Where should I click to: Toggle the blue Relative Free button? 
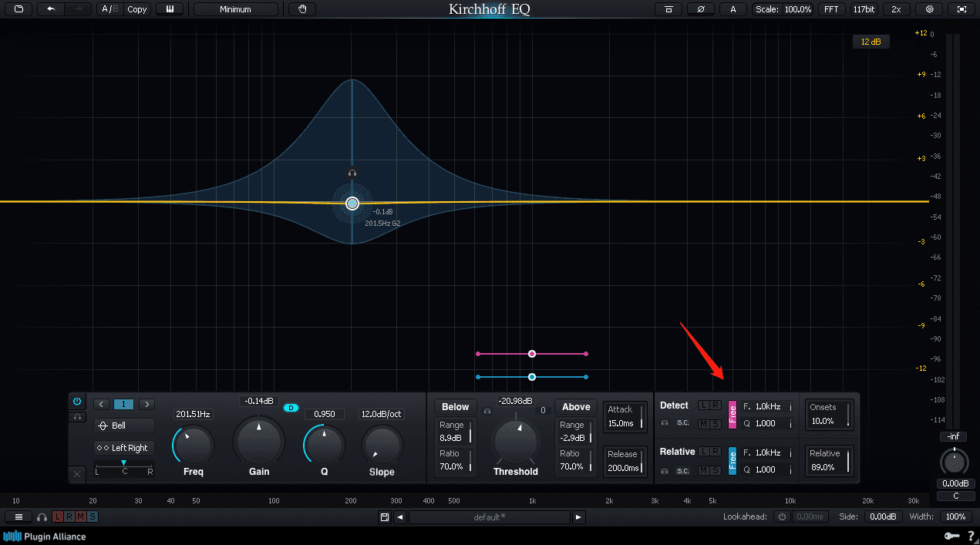click(732, 460)
